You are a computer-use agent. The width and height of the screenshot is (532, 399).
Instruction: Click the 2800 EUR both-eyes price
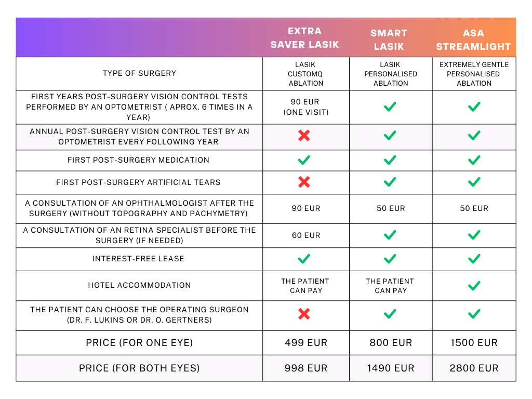click(474, 368)
